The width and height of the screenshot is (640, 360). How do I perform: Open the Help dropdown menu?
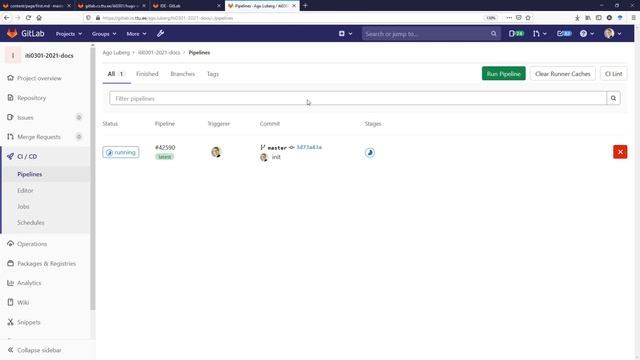[587, 33]
